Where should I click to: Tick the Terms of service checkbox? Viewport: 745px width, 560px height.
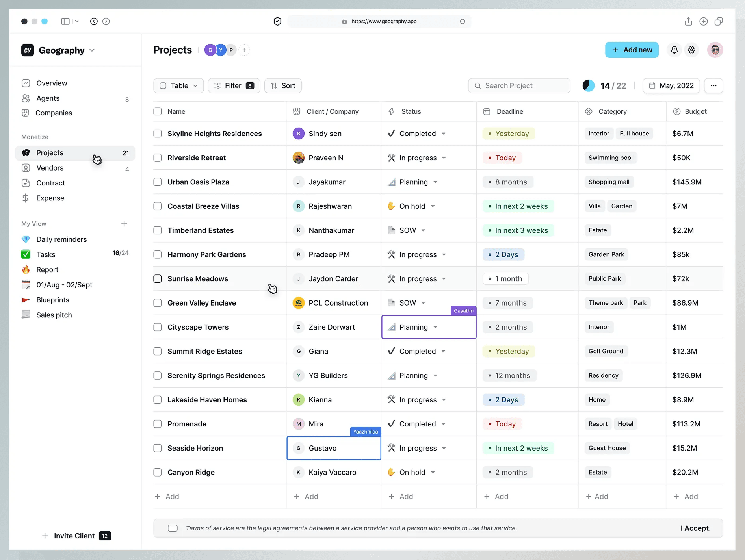[x=173, y=528]
